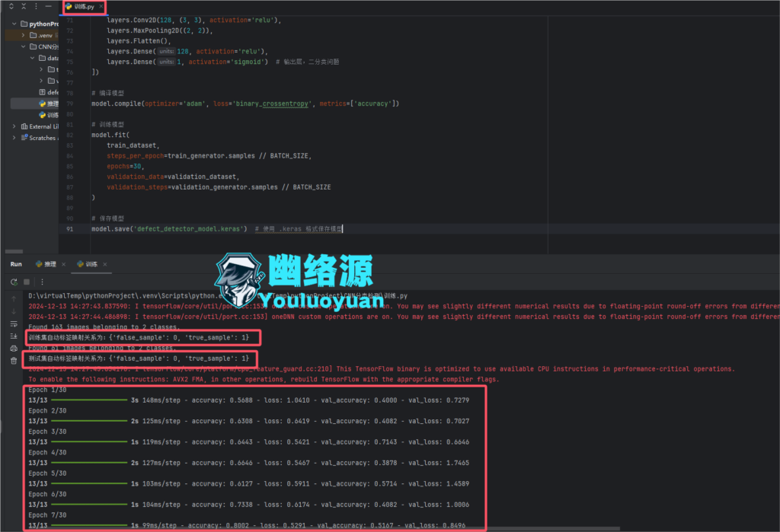The image size is (780, 532).
Task: Click the Collapse All icon in Project panel
Action: pos(24,6)
